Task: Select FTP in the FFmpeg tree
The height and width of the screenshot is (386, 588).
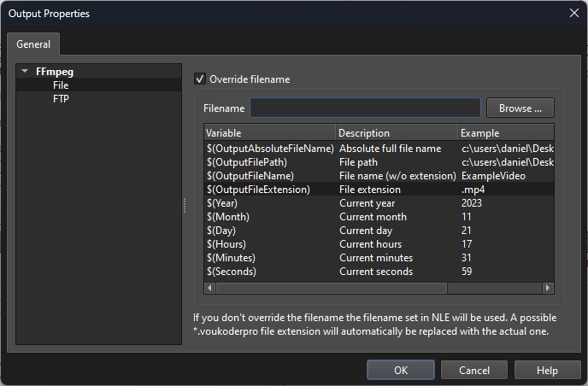Action: coord(62,99)
